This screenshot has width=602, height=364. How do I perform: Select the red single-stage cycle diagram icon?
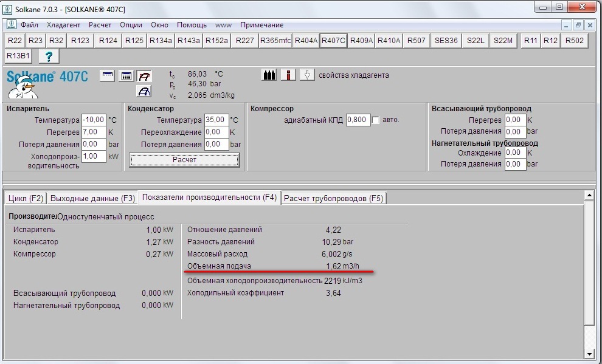coord(144,76)
